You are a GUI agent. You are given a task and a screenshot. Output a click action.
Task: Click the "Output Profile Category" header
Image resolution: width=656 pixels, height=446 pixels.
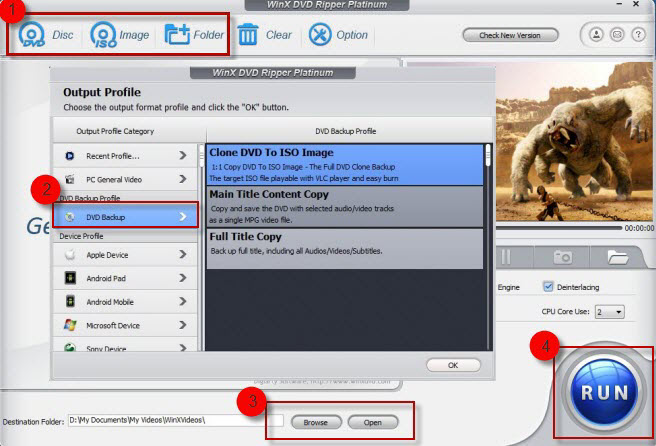click(115, 131)
